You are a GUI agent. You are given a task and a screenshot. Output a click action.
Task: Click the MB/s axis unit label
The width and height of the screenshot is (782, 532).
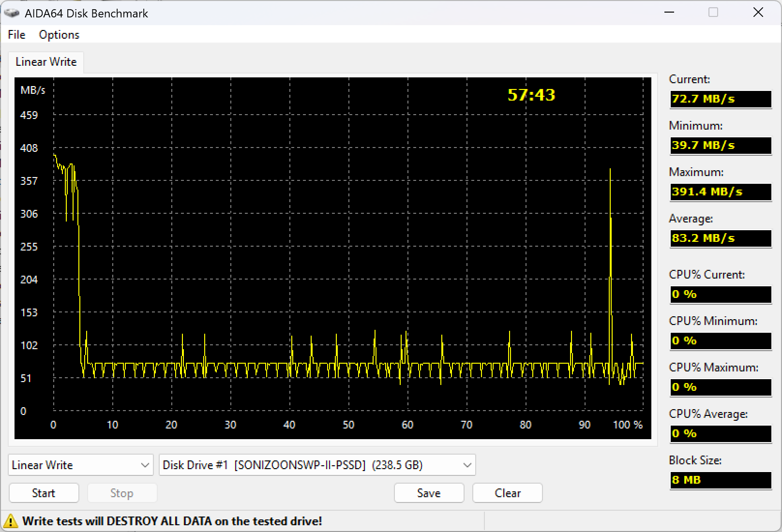[x=32, y=90]
